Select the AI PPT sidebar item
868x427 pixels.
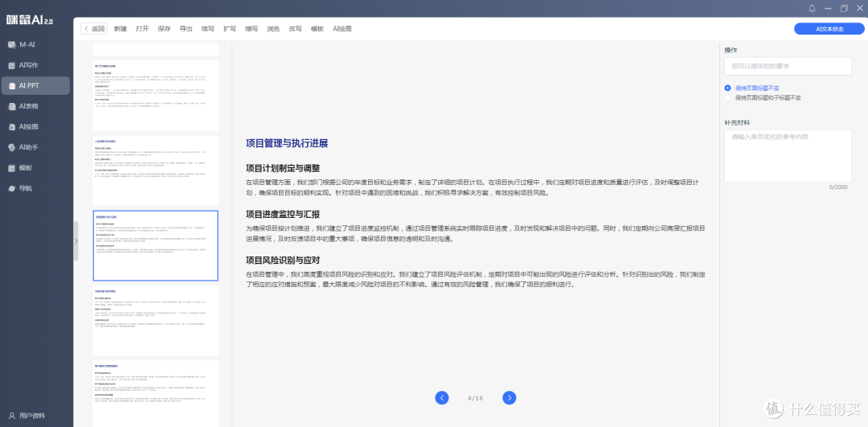[35, 86]
